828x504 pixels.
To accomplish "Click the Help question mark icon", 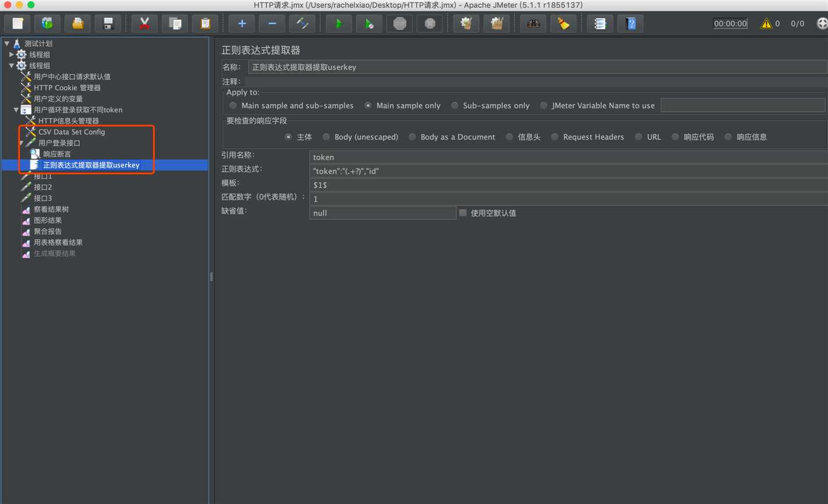I will [x=630, y=23].
